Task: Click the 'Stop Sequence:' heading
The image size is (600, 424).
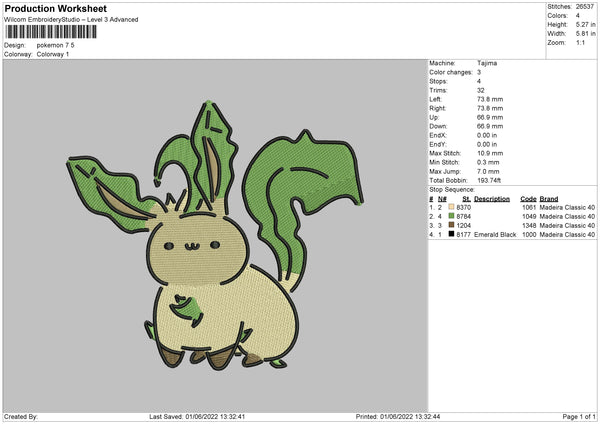Action: pos(452,189)
